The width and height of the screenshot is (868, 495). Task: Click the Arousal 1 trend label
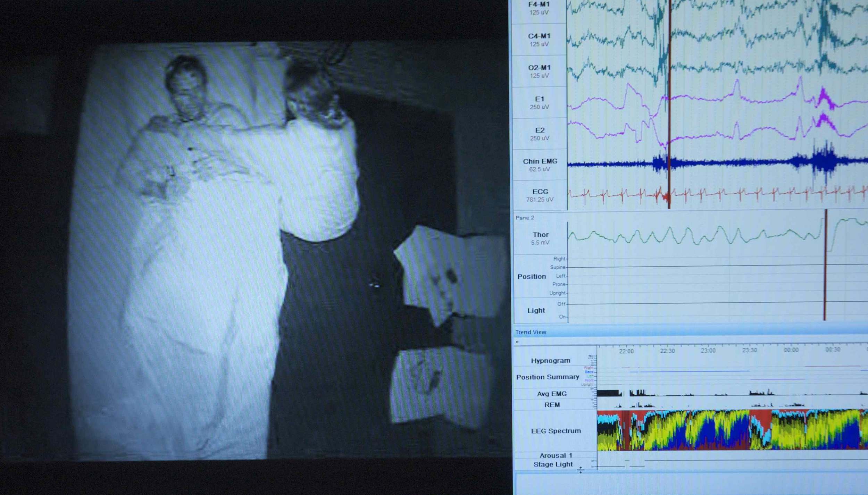click(x=556, y=456)
